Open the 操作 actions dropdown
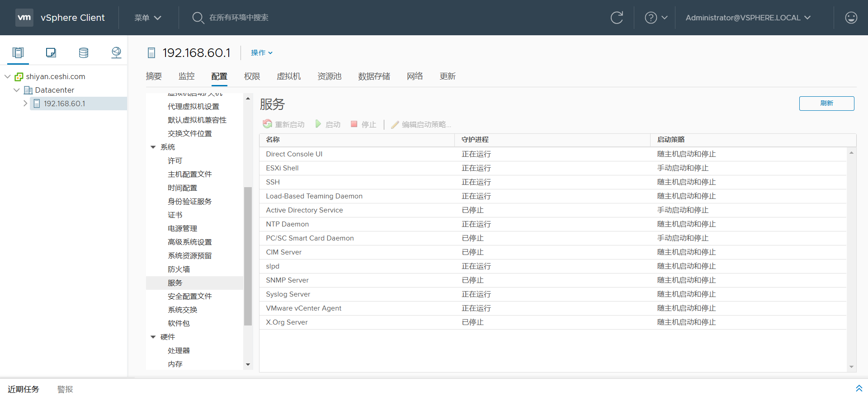The image size is (868, 396). coord(262,53)
